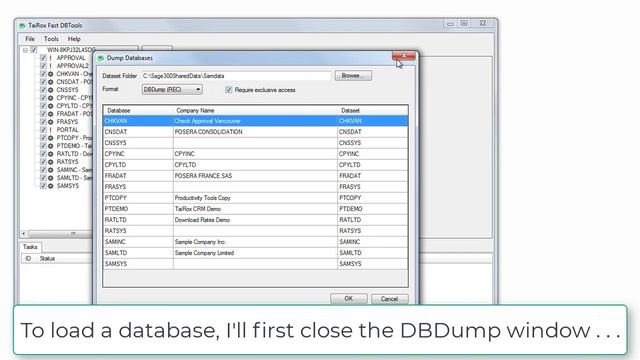Select the PORTAL tree item
The width and height of the screenshot is (640, 360).
pos(67,130)
